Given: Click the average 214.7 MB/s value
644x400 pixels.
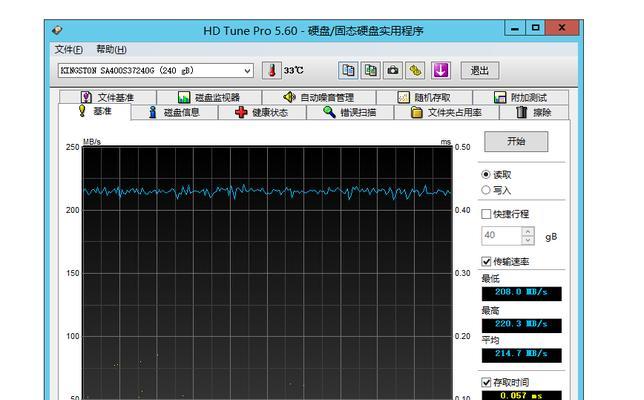Looking at the screenshot, I should click(522, 354).
